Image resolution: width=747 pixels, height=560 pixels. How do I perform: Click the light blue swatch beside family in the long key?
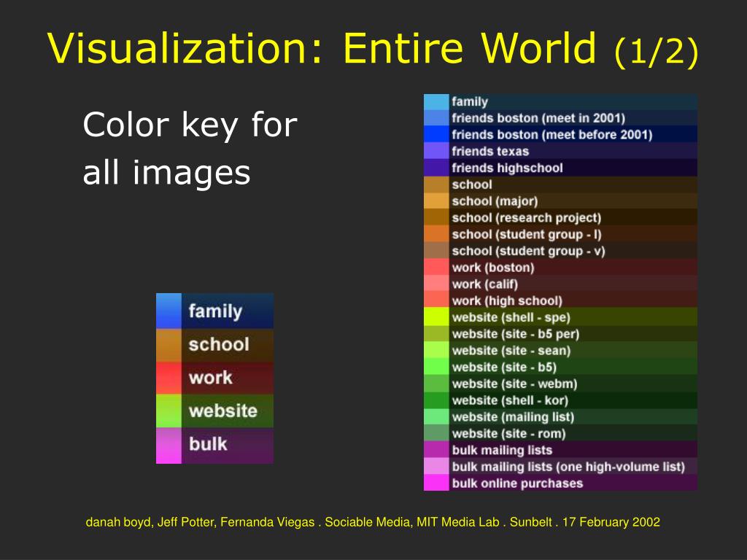436,102
